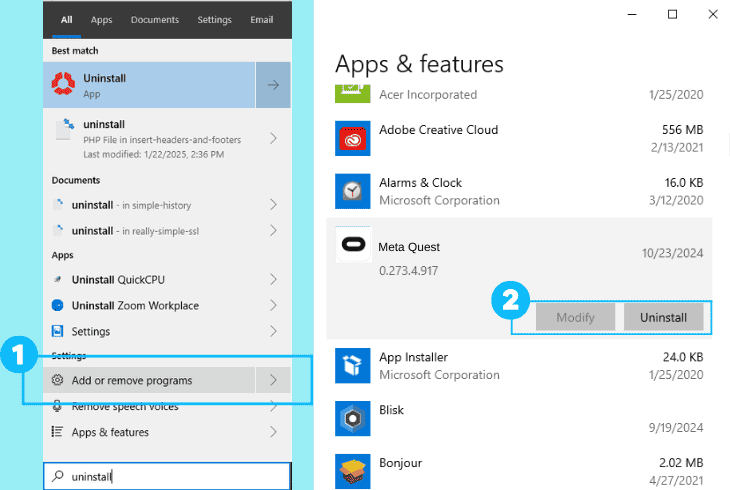This screenshot has width=730, height=490.
Task: Minimize the Apps & features window
Action: tap(632, 14)
